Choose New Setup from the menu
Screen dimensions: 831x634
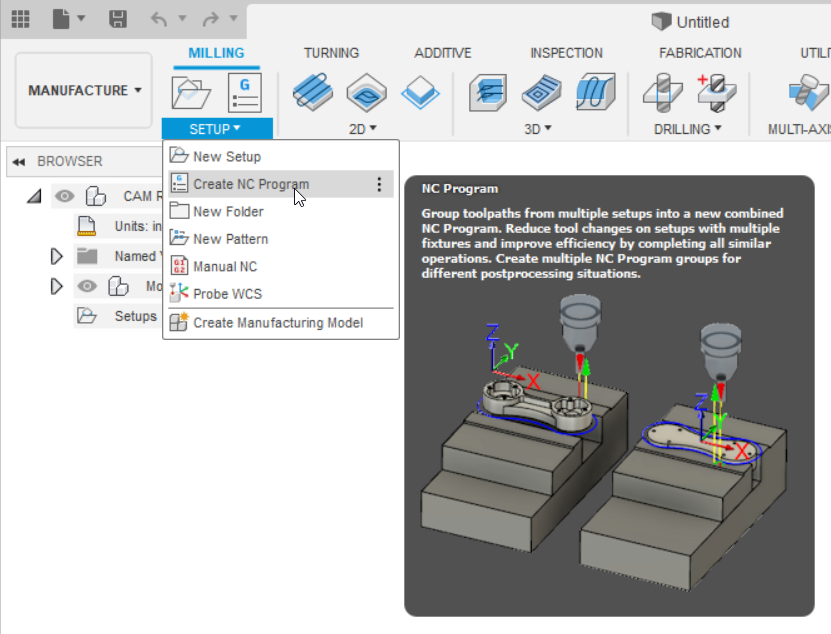click(x=281, y=156)
